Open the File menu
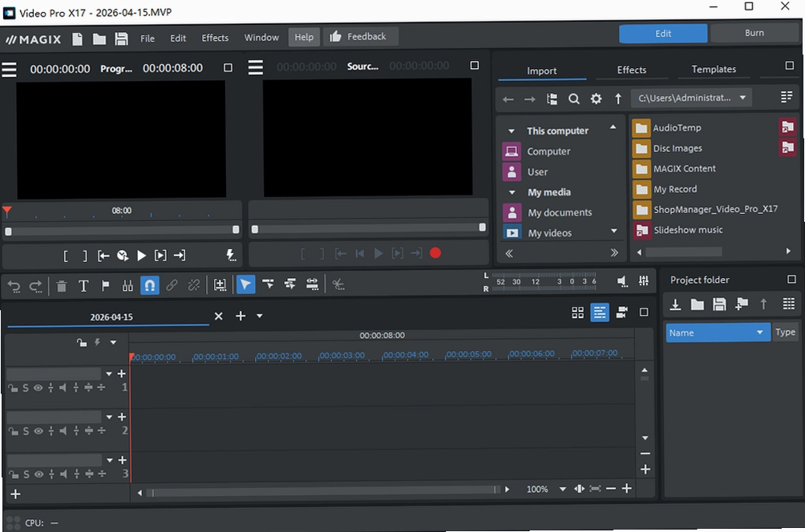805x532 pixels. pyautogui.click(x=148, y=38)
